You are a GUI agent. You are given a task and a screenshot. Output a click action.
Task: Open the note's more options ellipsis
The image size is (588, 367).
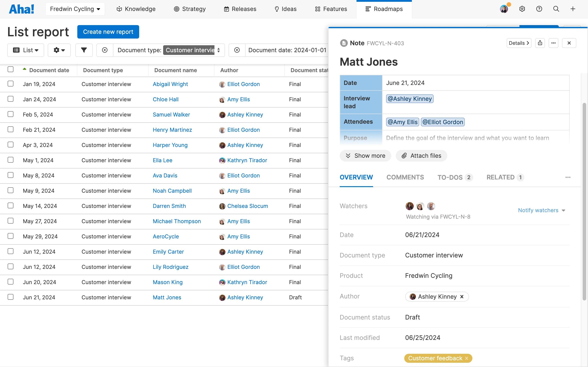click(553, 43)
